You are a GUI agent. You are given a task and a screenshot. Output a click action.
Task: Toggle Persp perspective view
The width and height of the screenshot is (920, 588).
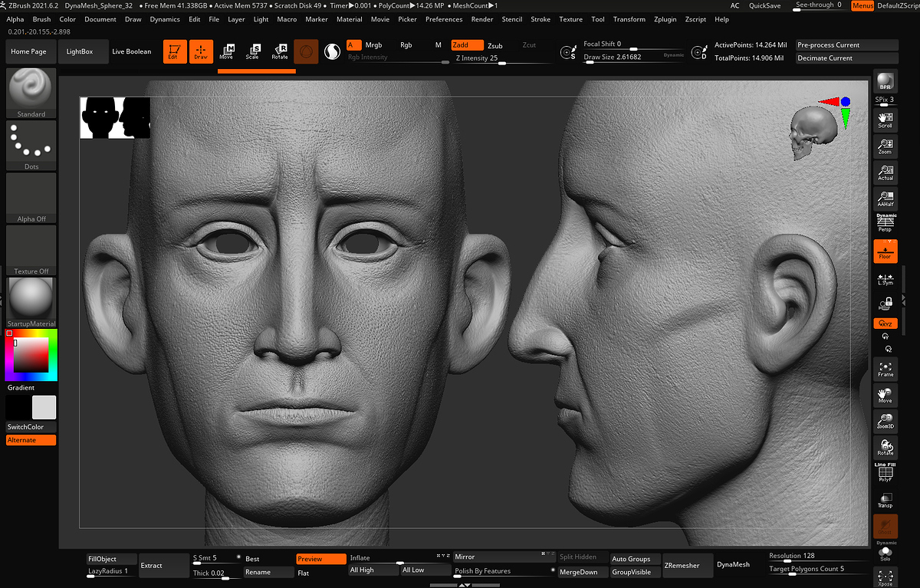[886, 223]
